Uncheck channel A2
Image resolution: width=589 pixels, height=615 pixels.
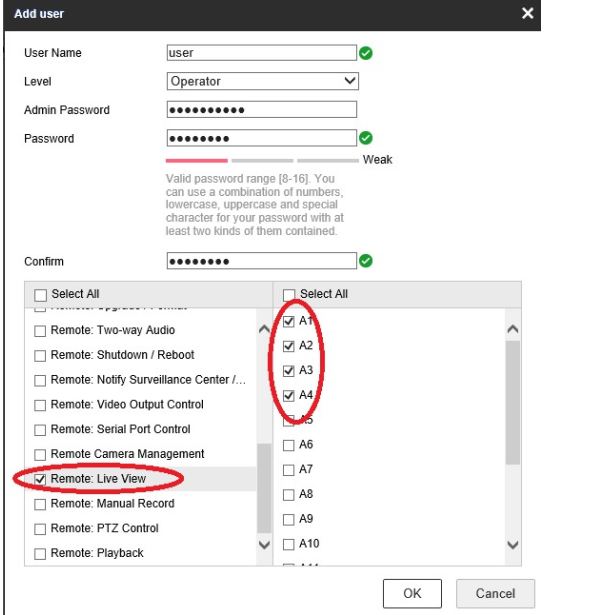click(x=289, y=346)
